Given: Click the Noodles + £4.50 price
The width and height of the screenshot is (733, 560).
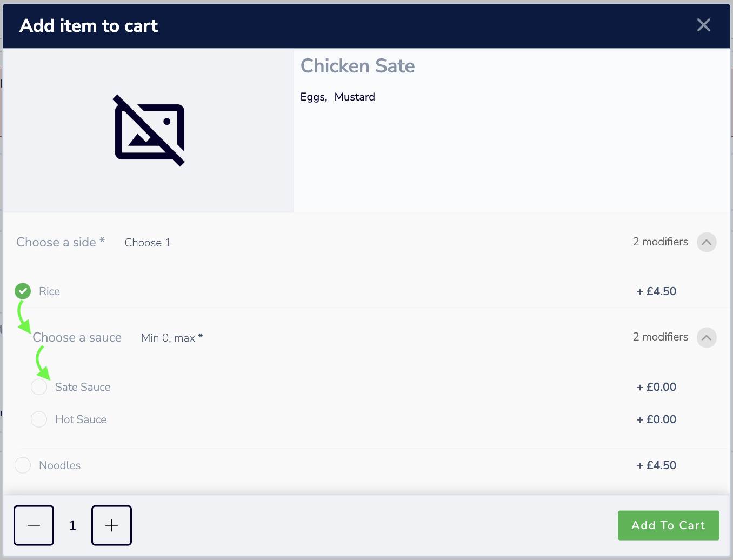Looking at the screenshot, I should 656,465.
